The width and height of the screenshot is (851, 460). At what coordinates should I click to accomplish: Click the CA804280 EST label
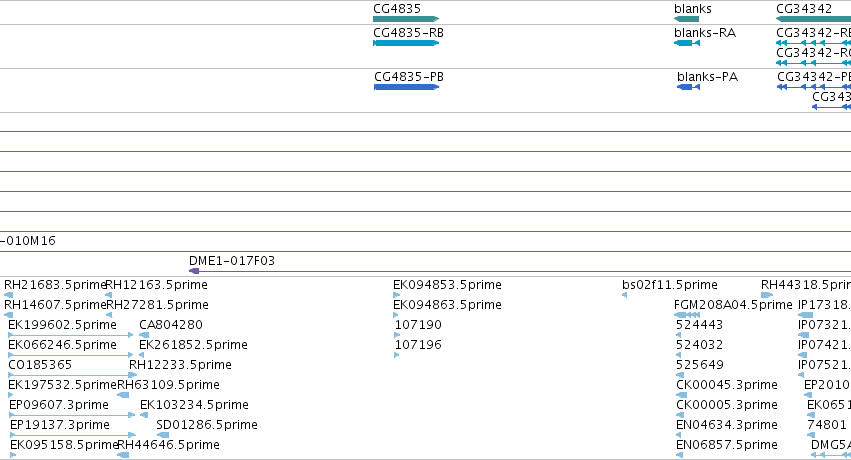(170, 325)
